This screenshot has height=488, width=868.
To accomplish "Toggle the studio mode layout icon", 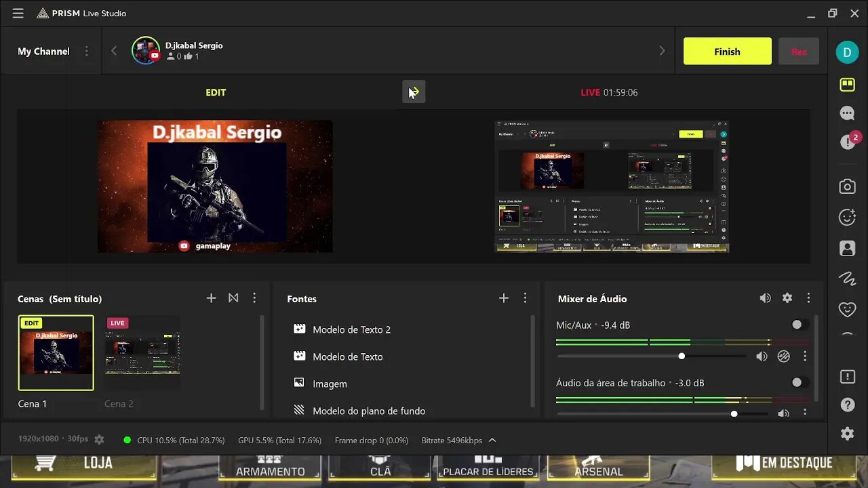I will 847,85.
